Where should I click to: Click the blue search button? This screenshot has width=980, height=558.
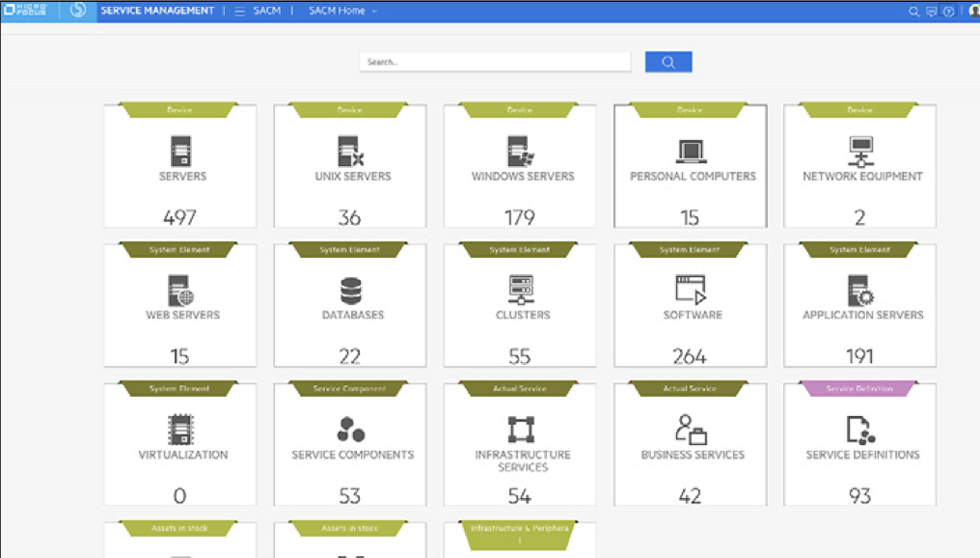(668, 62)
